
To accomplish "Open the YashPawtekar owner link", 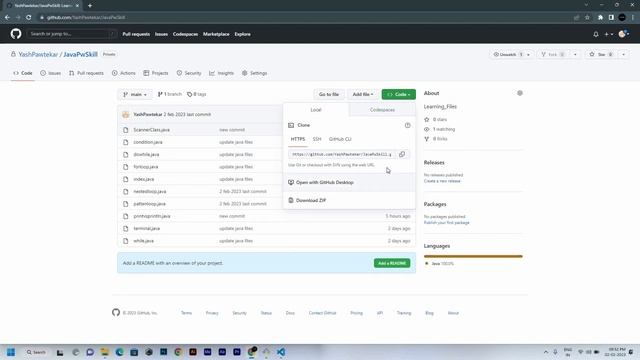I will (38, 54).
